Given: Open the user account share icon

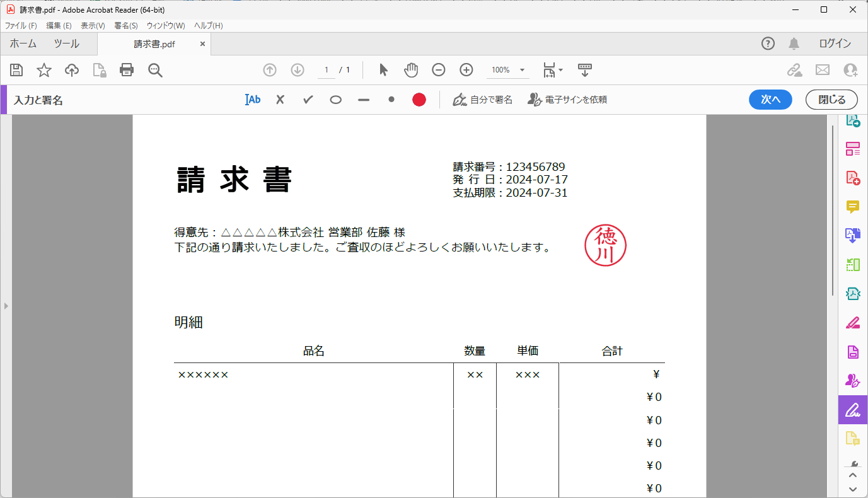Looking at the screenshot, I should pos(850,70).
